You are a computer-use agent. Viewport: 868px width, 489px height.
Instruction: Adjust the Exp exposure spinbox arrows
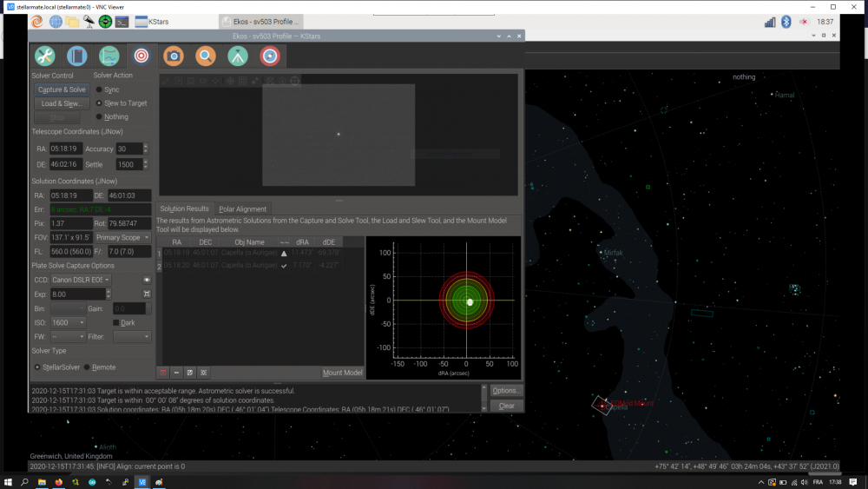[x=108, y=294]
